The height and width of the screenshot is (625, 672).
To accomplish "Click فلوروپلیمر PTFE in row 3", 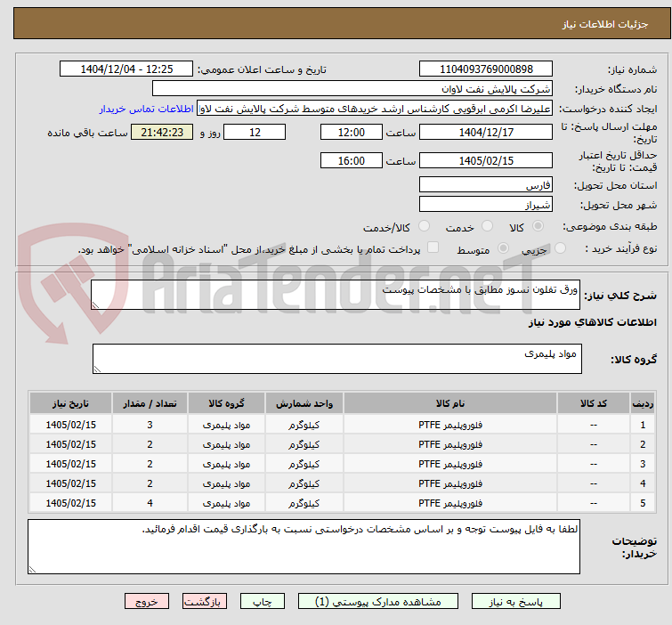I will click(450, 464).
